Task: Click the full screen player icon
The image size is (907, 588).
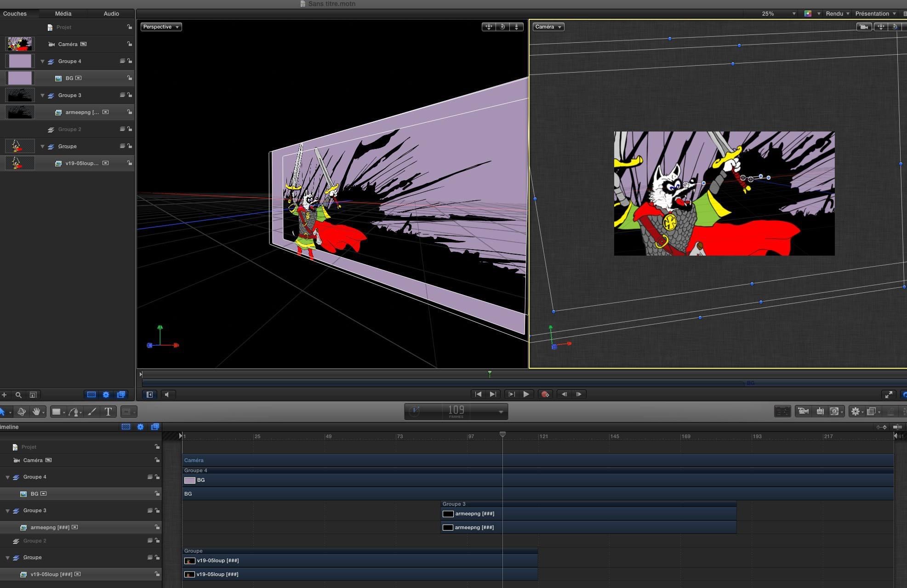Action: (x=889, y=394)
